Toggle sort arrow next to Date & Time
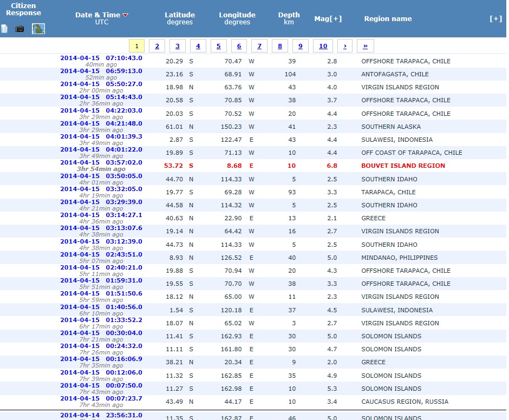The width and height of the screenshot is (509, 420). tap(126, 15)
